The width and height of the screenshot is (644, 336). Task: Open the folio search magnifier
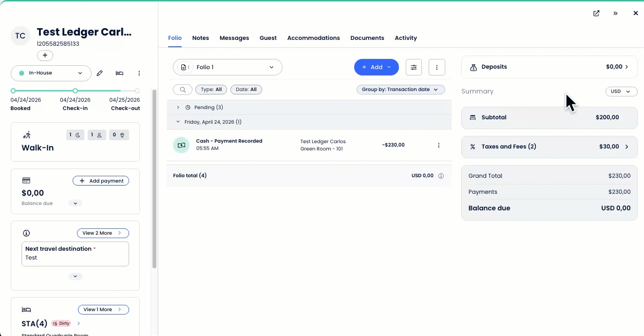(x=183, y=90)
